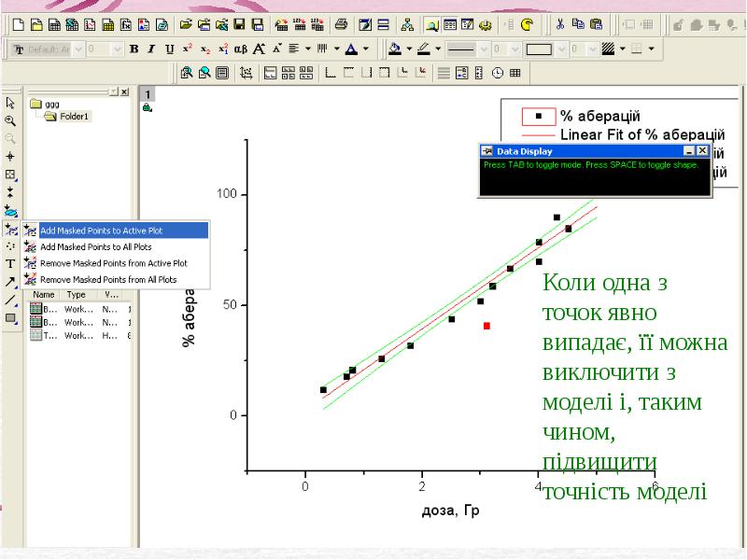Select the Pointer tool
Viewport: 747px width, 560px height.
[10, 103]
